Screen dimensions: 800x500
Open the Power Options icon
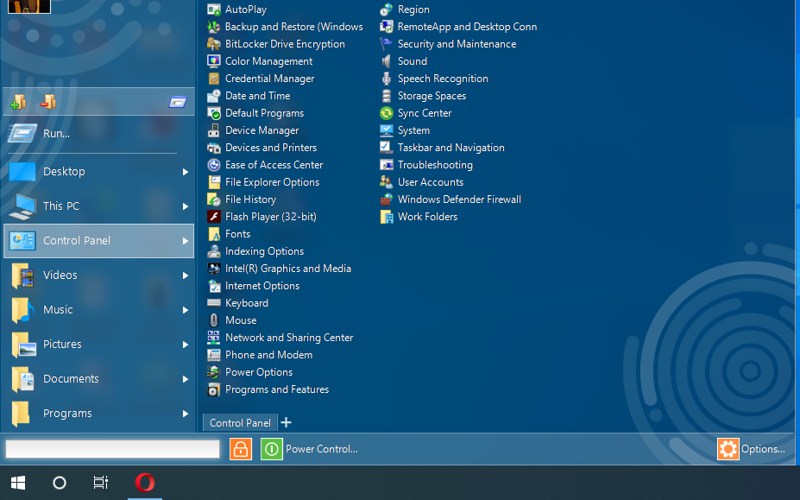click(214, 372)
